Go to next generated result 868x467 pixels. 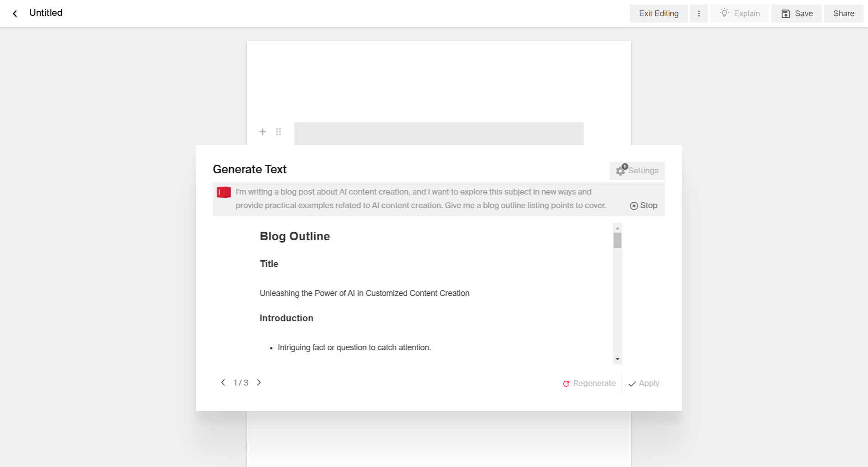[x=259, y=382]
